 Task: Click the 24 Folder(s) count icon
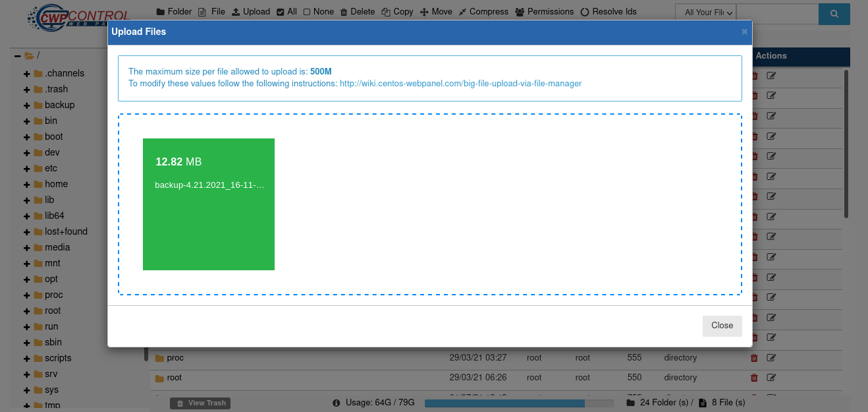(630, 403)
